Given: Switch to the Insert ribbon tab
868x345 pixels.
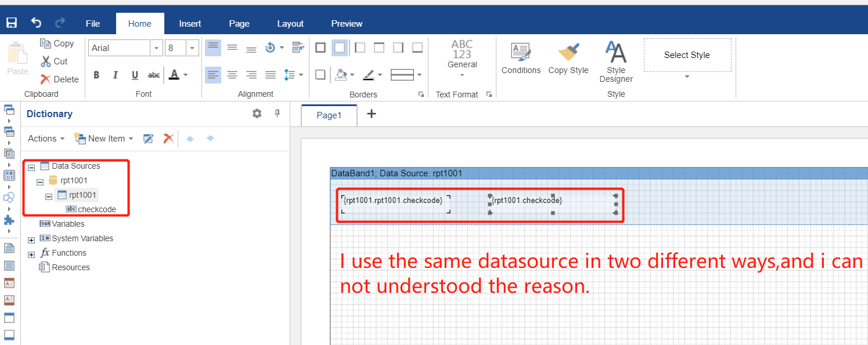Looking at the screenshot, I should (190, 23).
